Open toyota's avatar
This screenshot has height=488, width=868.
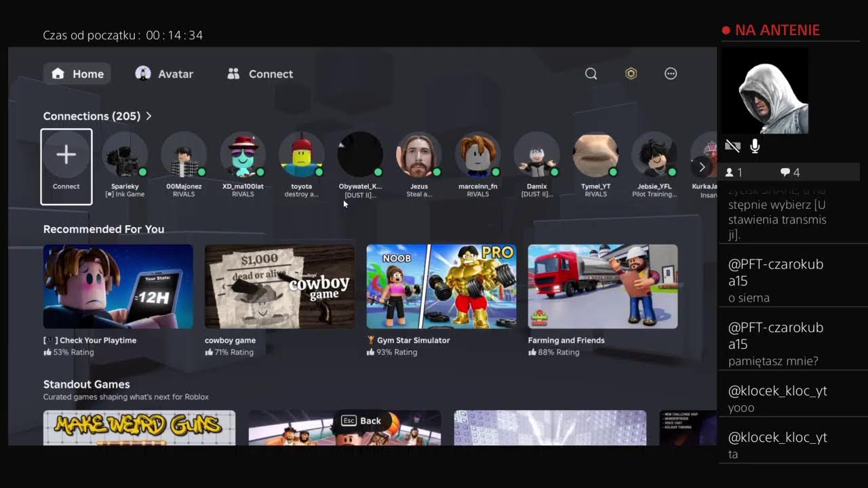pyautogui.click(x=302, y=155)
